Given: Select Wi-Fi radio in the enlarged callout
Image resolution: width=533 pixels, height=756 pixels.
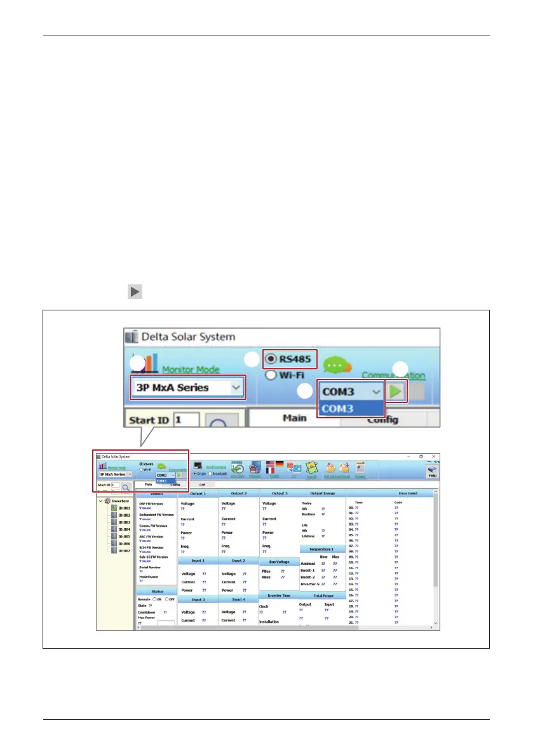Looking at the screenshot, I should click(271, 375).
